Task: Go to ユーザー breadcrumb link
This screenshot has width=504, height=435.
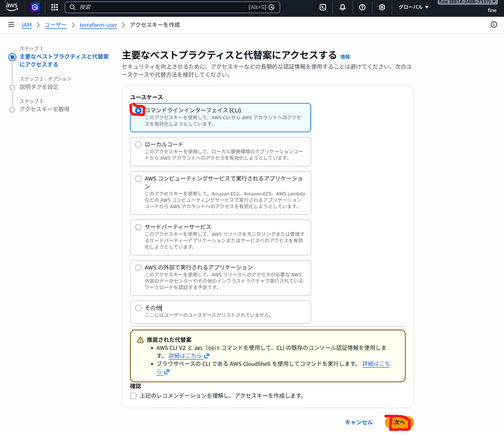Action: point(55,25)
